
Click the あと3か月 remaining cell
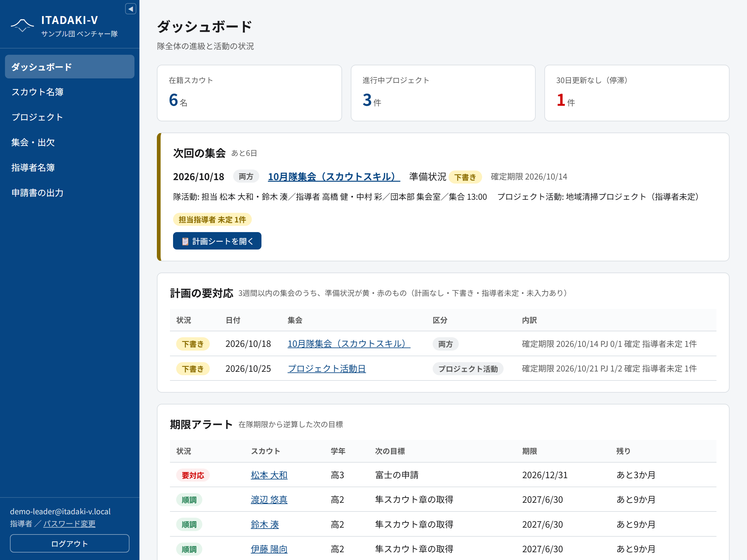click(x=636, y=475)
